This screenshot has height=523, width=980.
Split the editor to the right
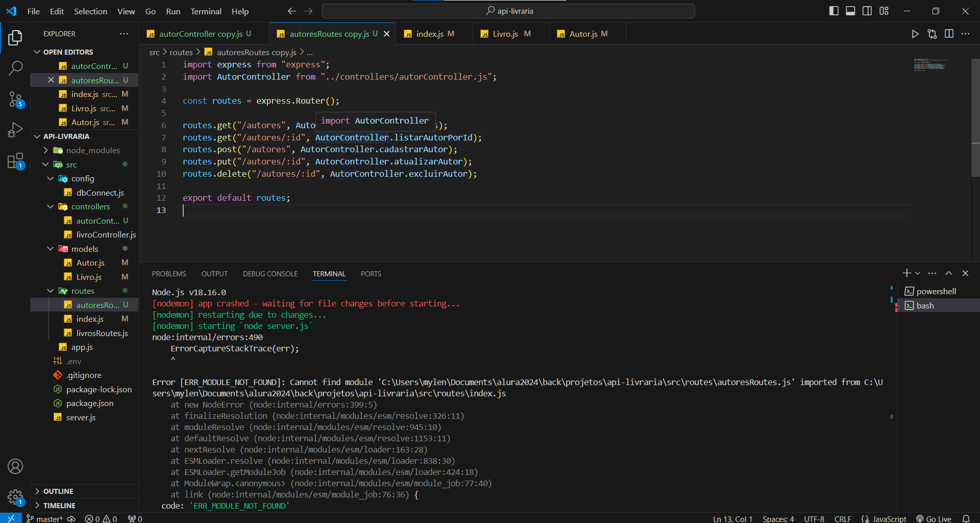click(949, 34)
